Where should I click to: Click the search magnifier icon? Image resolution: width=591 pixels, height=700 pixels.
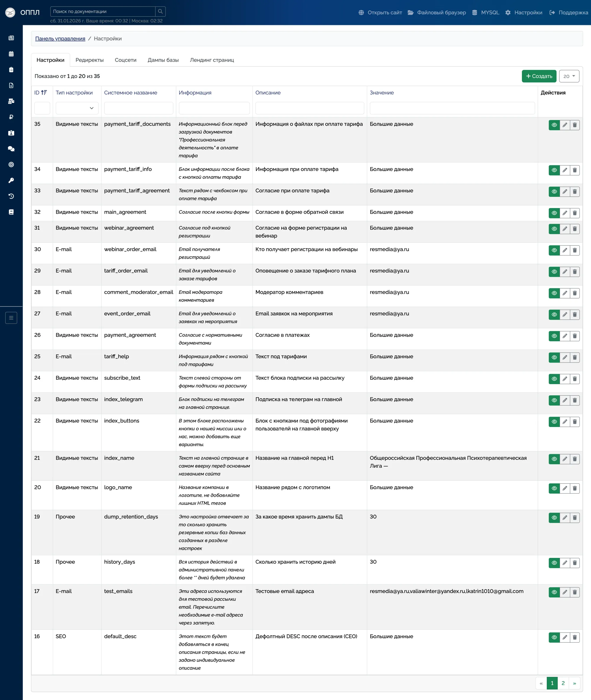pos(160,12)
